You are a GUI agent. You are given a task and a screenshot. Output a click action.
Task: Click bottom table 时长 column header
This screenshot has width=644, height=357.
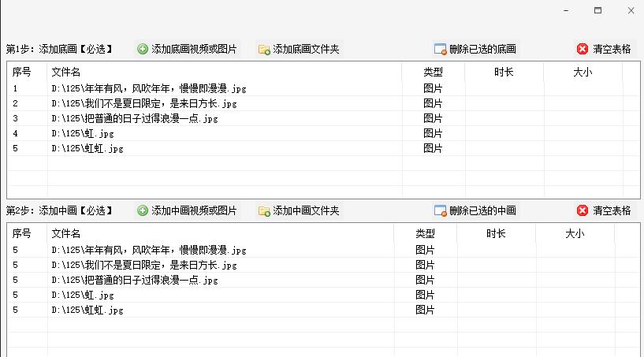[x=496, y=233]
